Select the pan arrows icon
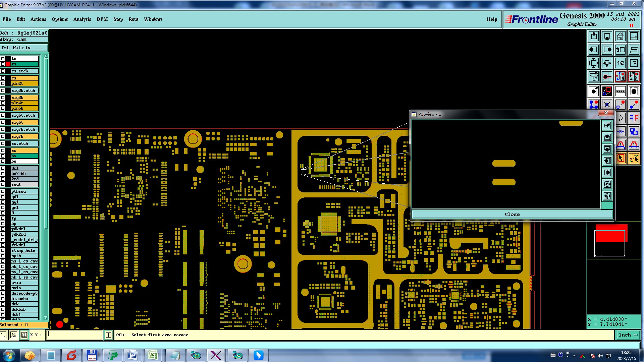Screen dimensions: 644x362 [607, 63]
